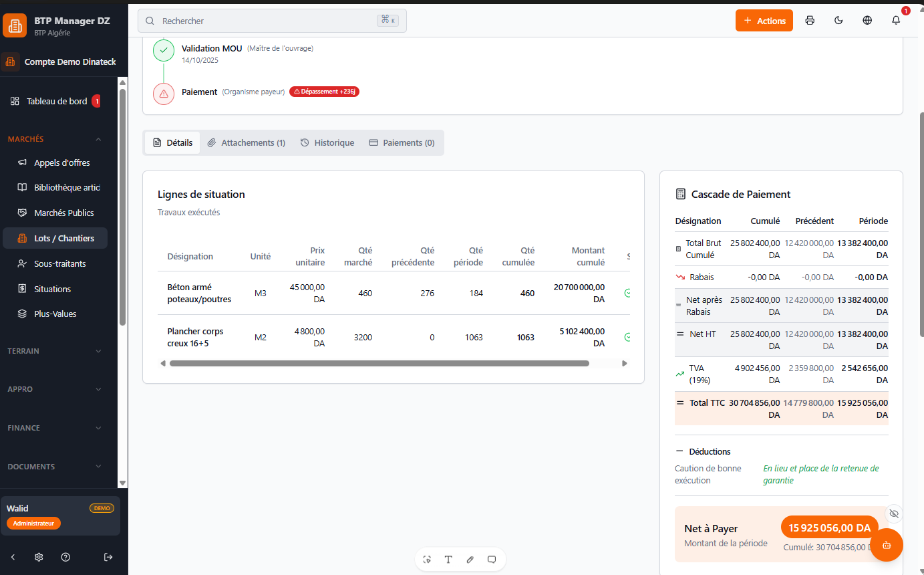Click the table scrollbar left arrow

(x=163, y=364)
